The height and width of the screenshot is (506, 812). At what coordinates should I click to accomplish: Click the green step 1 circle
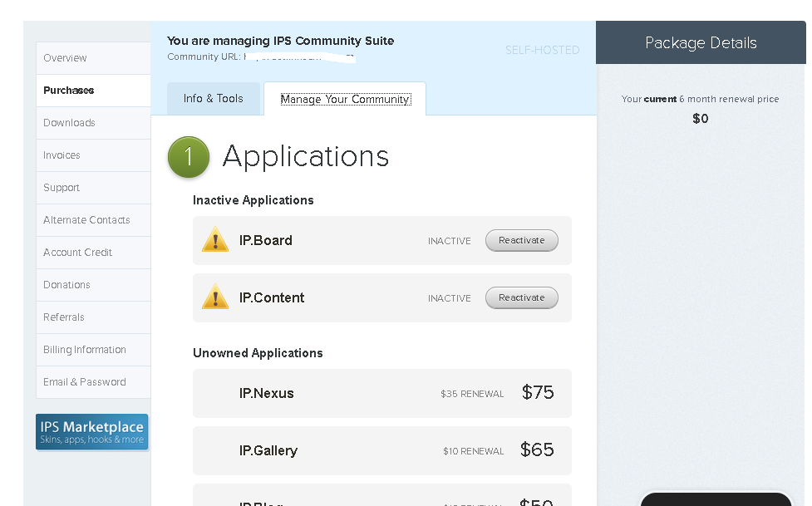[189, 156]
